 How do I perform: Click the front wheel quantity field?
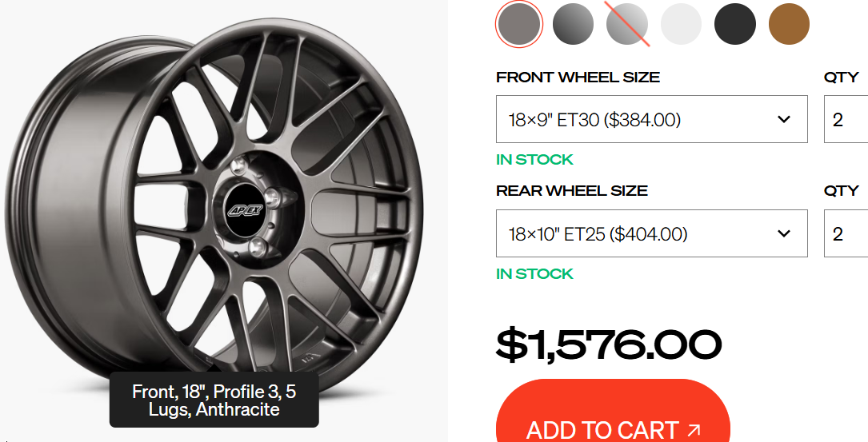click(x=846, y=120)
